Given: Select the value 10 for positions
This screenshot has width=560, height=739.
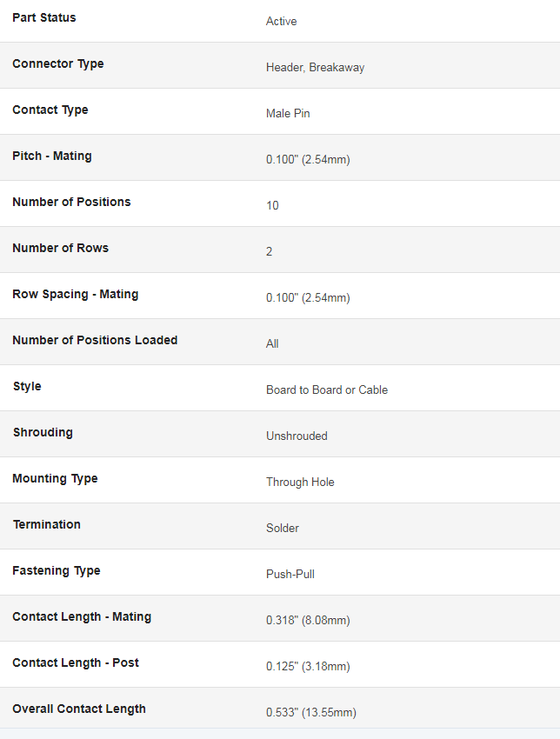Looking at the screenshot, I should click(272, 205).
